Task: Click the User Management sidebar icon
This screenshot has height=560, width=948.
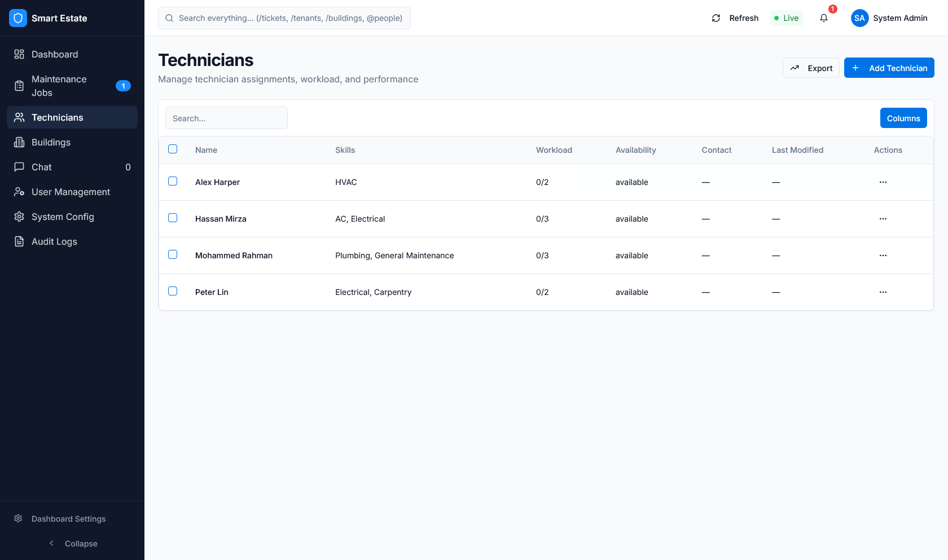Action: (x=19, y=192)
